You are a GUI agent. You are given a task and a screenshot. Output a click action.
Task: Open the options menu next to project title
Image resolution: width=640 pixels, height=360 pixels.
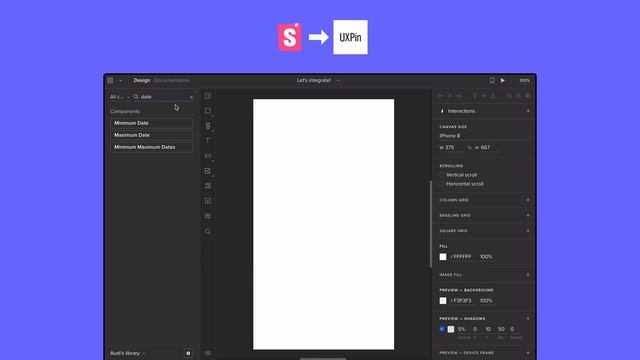tap(338, 80)
